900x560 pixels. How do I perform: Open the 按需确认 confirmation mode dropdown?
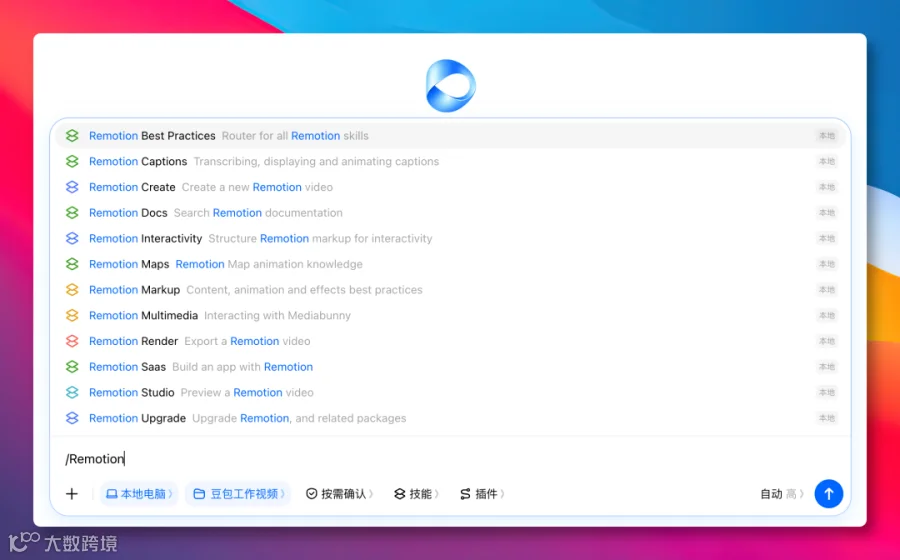339,494
